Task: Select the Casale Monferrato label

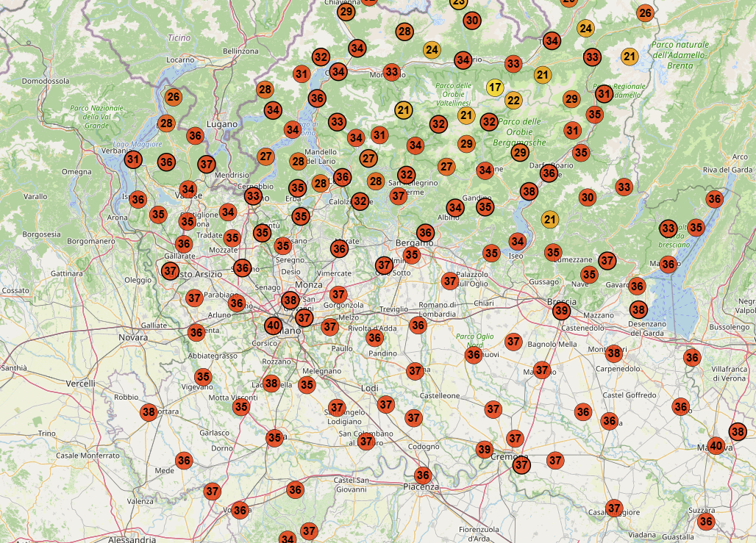Action: click(88, 456)
